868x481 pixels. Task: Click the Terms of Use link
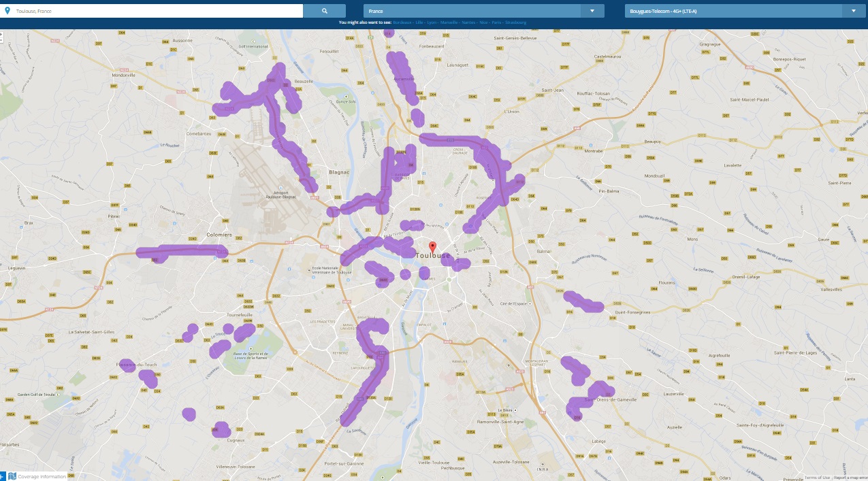point(816,477)
